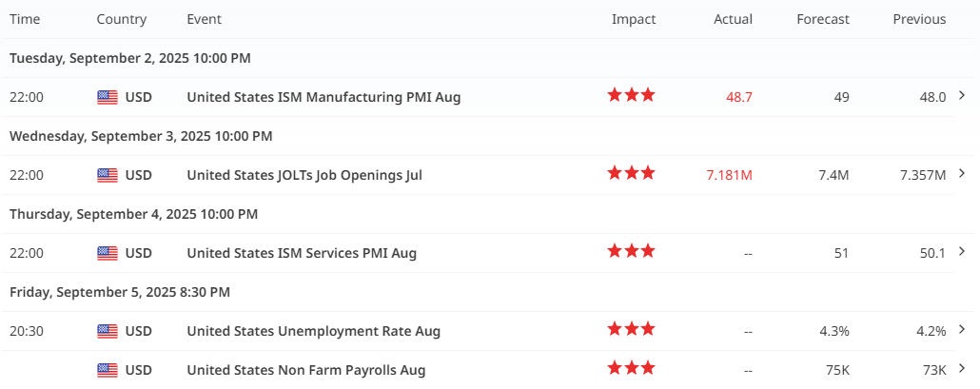The height and width of the screenshot is (389, 980).
Task: Click US flag icon in Unemployment Rate row
Action: tap(108, 331)
